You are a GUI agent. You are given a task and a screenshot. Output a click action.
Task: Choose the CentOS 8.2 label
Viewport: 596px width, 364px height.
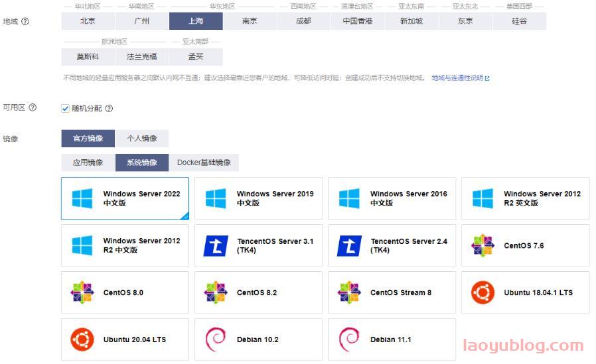[257, 292]
